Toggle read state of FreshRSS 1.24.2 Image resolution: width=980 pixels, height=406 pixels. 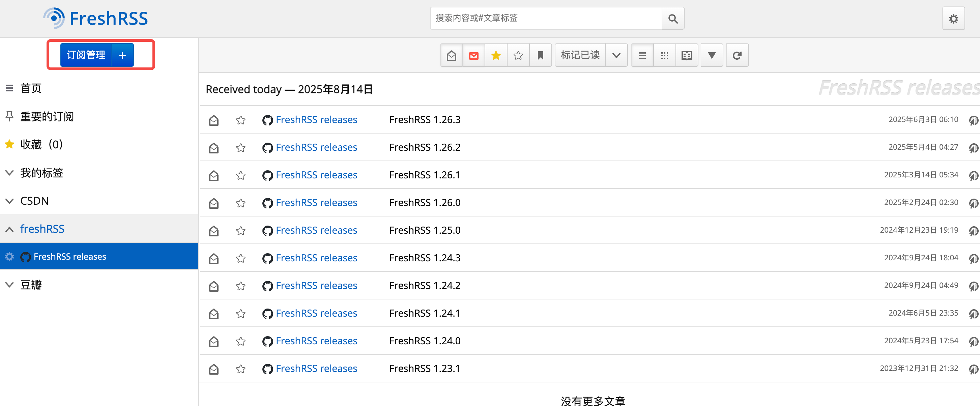[214, 286]
